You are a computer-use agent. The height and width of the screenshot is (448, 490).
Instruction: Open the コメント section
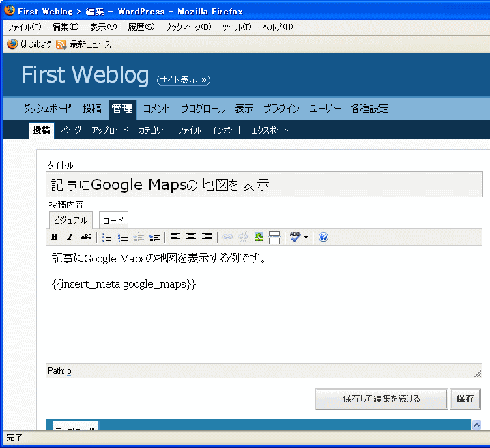[157, 109]
